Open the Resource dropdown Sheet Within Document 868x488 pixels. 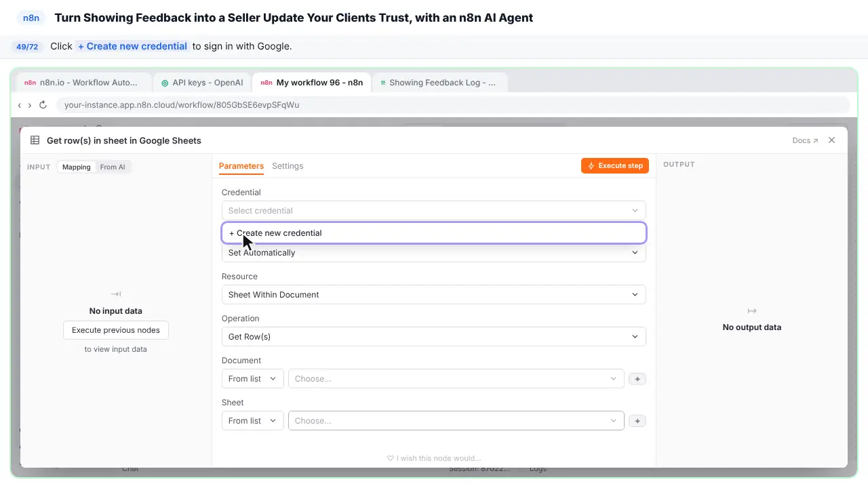click(x=434, y=295)
